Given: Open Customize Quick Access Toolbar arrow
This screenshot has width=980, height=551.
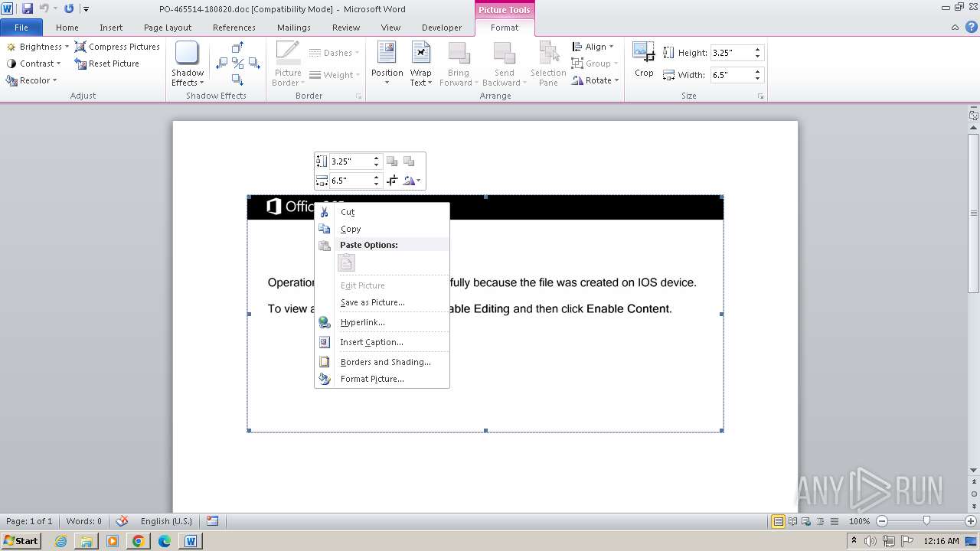Looking at the screenshot, I should point(86,9).
